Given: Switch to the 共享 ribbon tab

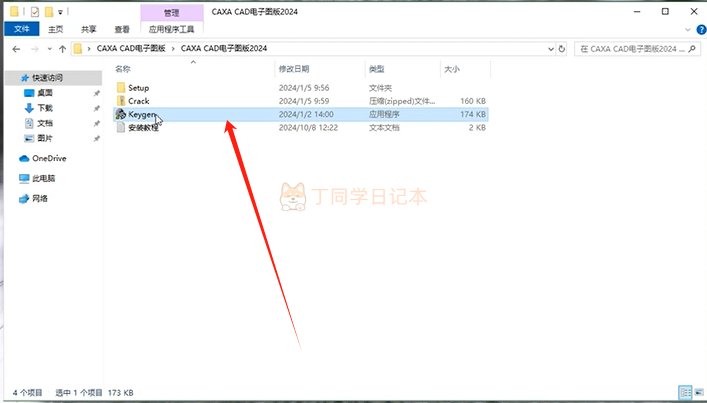Looking at the screenshot, I should pos(88,29).
